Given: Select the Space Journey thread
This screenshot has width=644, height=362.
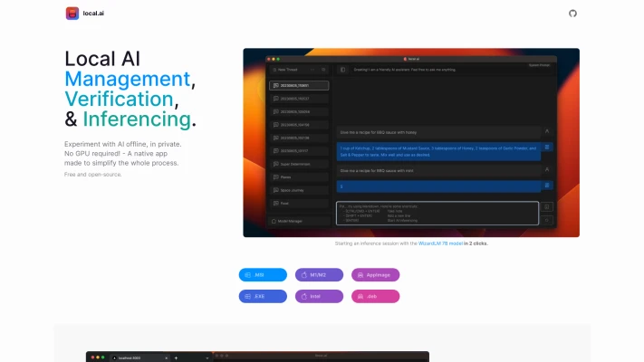Looking at the screenshot, I should (x=299, y=190).
